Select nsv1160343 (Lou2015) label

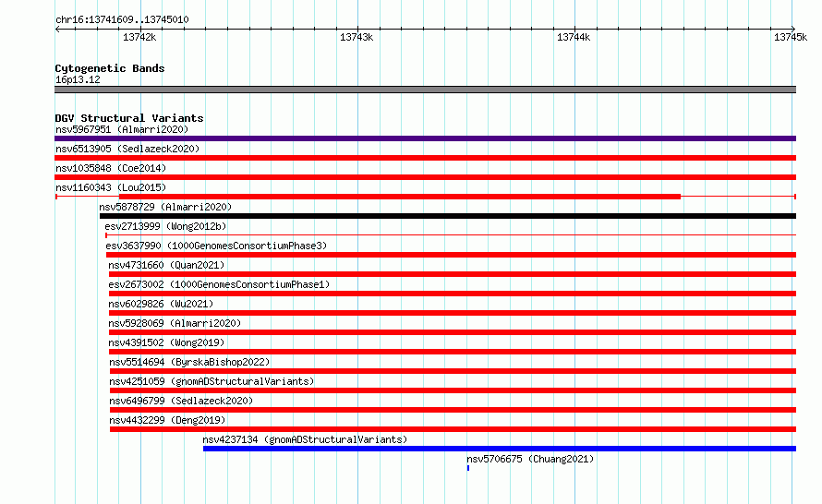pyautogui.click(x=111, y=187)
